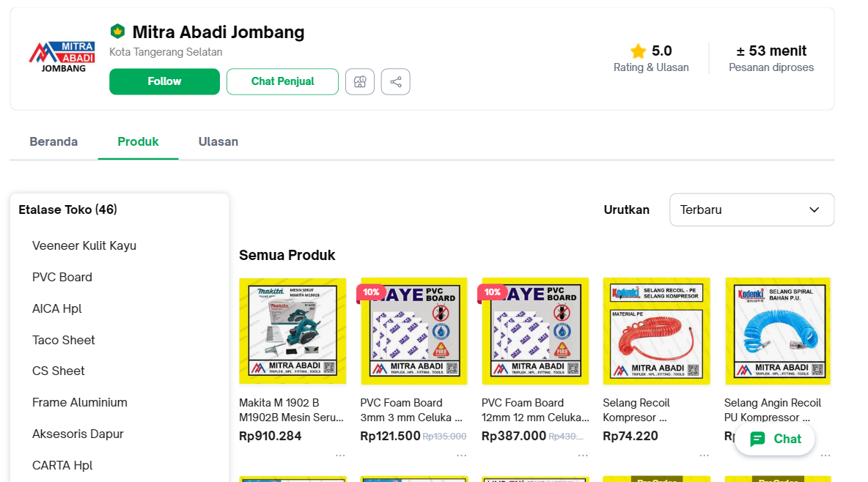The width and height of the screenshot is (868, 482).
Task: Open the floating Chat widget
Action: [x=775, y=439]
